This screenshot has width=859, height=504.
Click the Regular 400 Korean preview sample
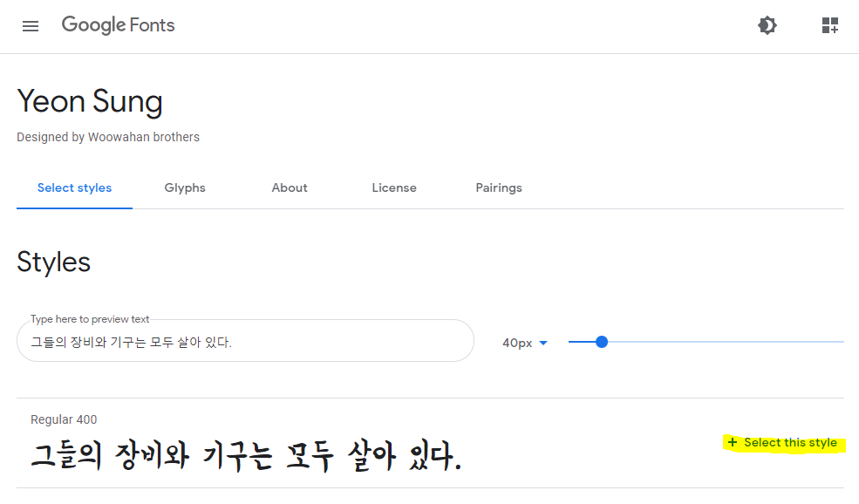pyautogui.click(x=247, y=456)
